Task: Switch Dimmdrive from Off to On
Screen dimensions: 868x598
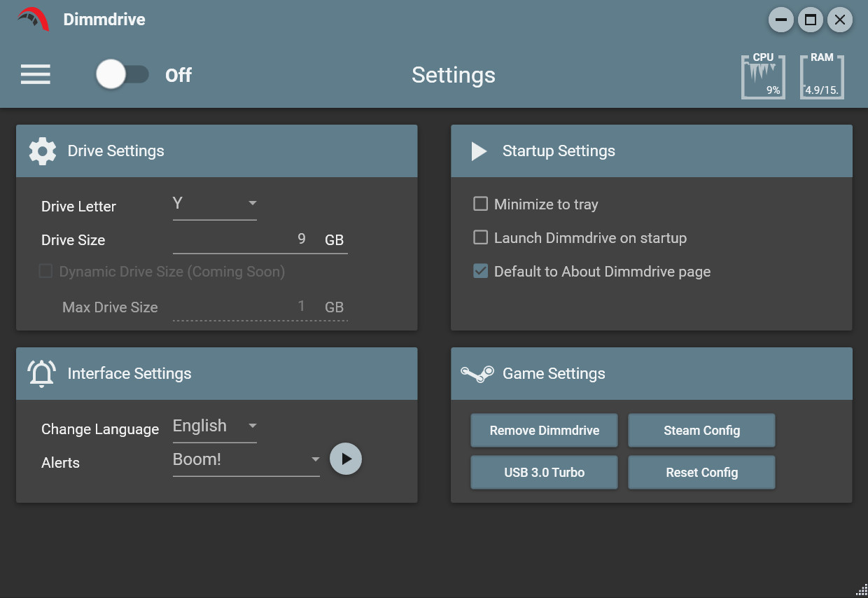Action: tap(122, 75)
